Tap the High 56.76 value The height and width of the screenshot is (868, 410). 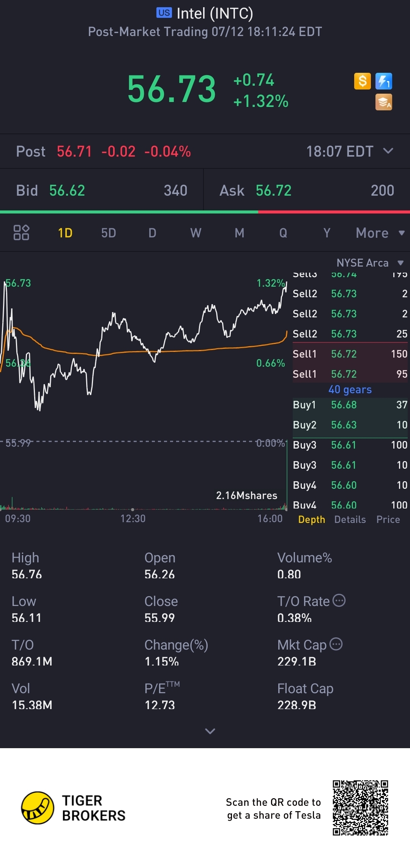(x=27, y=574)
